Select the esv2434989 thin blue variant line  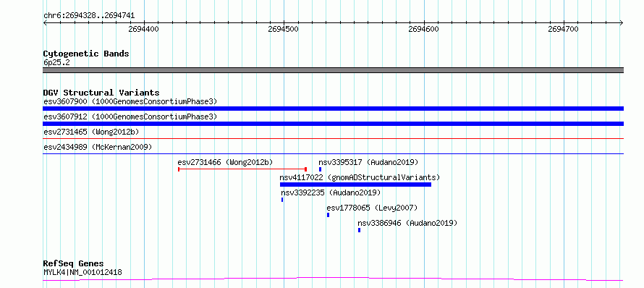[333, 154]
